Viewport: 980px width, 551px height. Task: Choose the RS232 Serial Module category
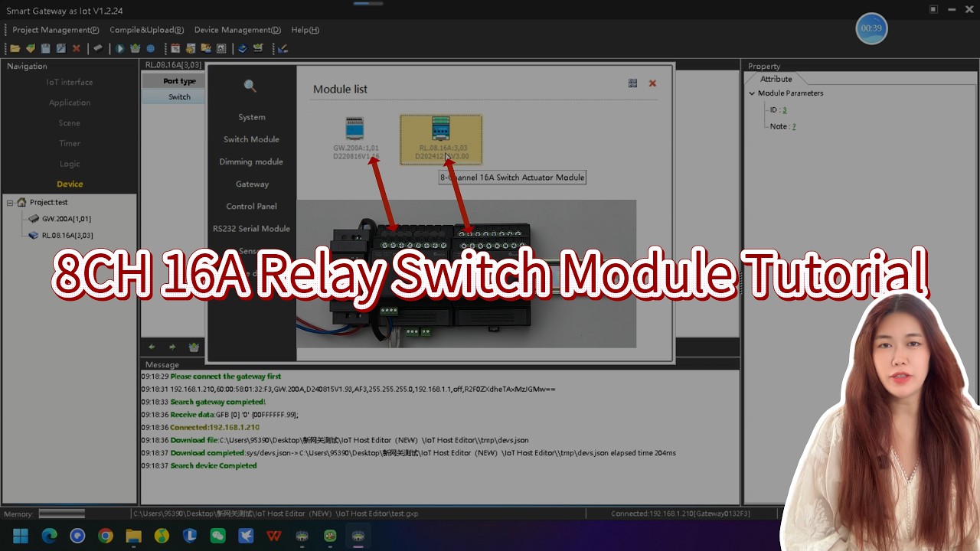[251, 228]
